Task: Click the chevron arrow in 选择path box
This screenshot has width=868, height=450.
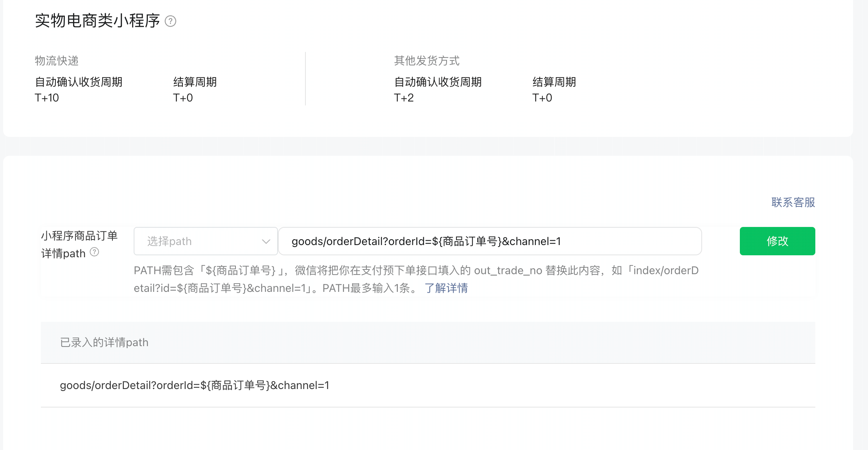Action: pyautogui.click(x=266, y=241)
